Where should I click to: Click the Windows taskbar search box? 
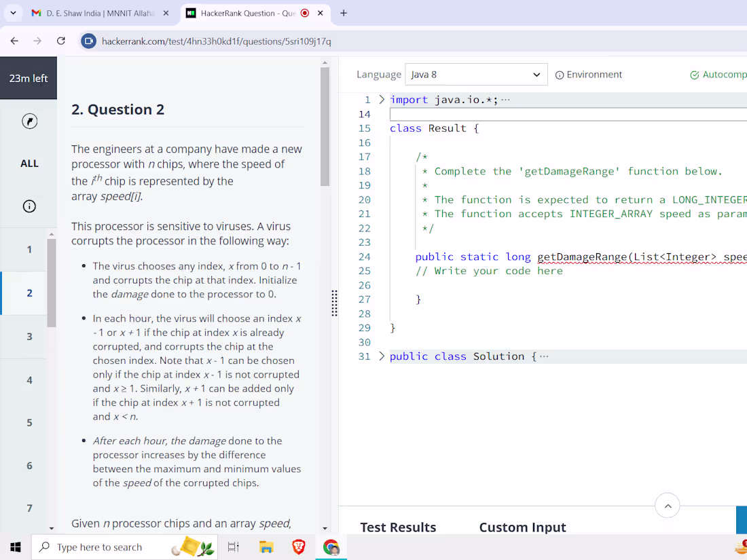[x=124, y=546]
